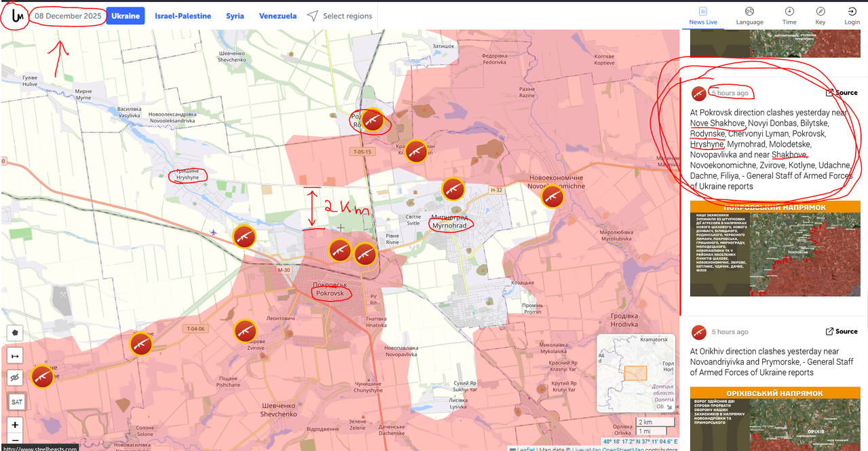The width and height of the screenshot is (868, 451).
Task: Activate the polygon draw tool
Action: (x=15, y=333)
